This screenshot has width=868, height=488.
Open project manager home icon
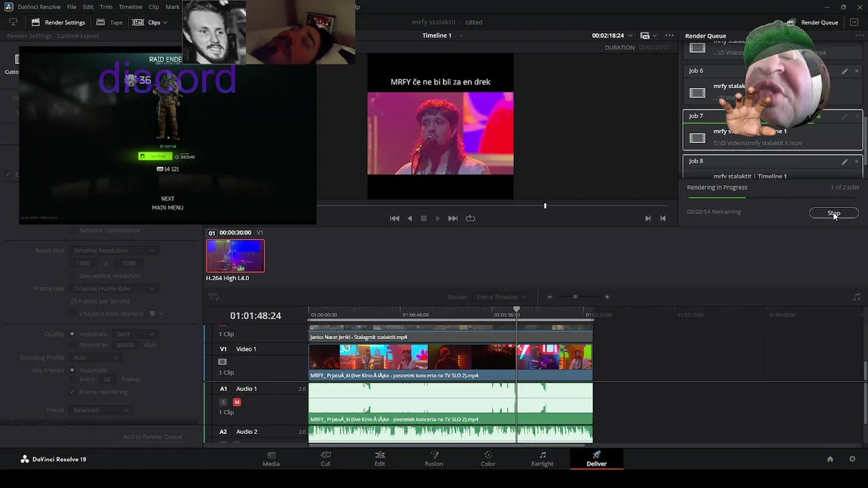[830, 459]
